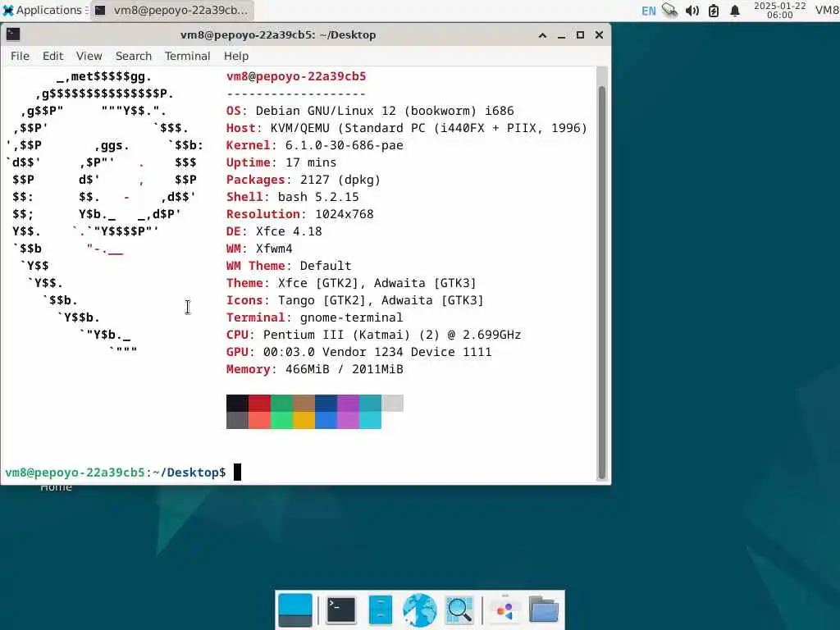Viewport: 840px width, 630px height.
Task: Click the red color block in neofetch palette
Action: 259,403
